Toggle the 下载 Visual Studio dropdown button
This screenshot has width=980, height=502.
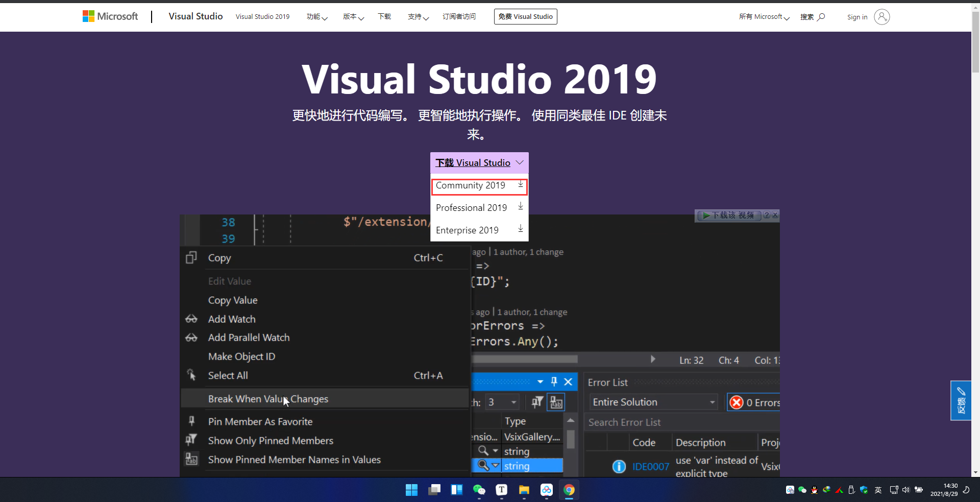coord(479,162)
